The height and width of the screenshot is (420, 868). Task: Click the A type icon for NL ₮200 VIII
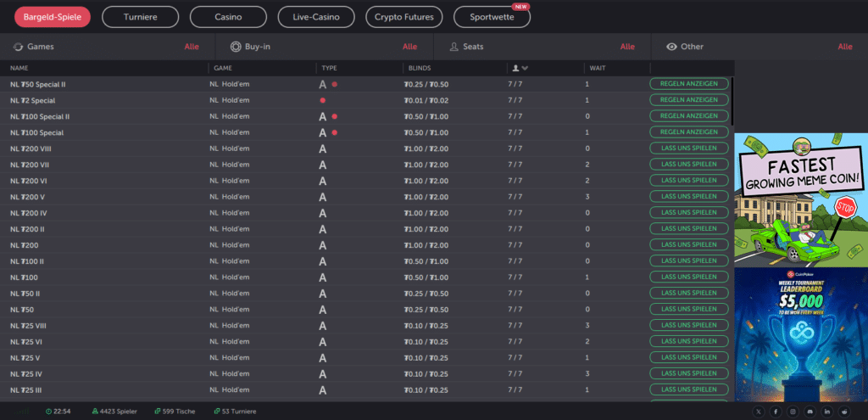pos(323,149)
